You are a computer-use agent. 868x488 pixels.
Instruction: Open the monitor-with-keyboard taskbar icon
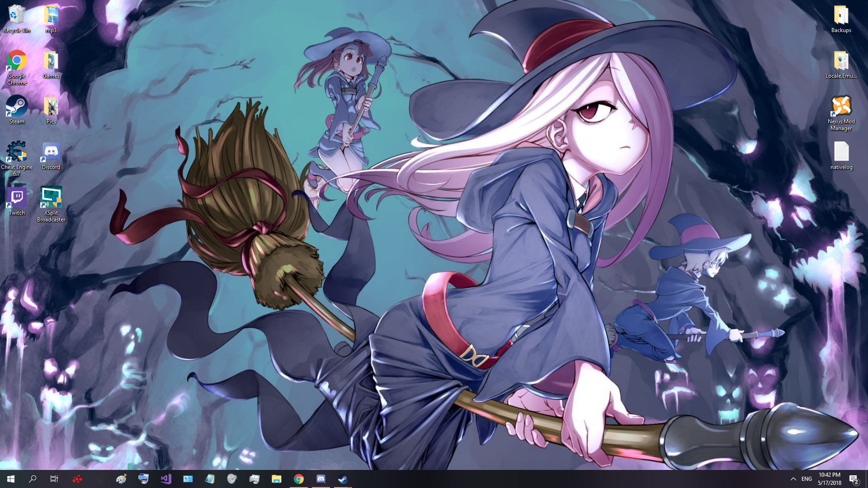143,479
